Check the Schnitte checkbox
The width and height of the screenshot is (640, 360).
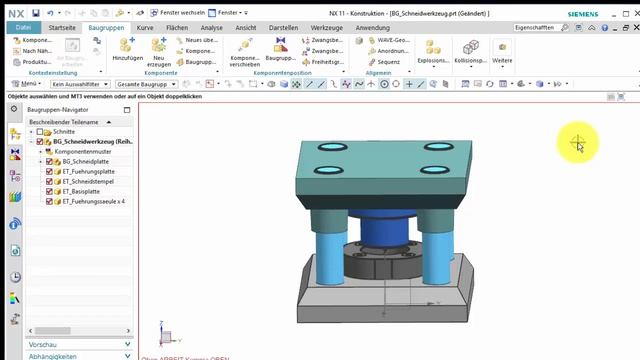coord(40,132)
